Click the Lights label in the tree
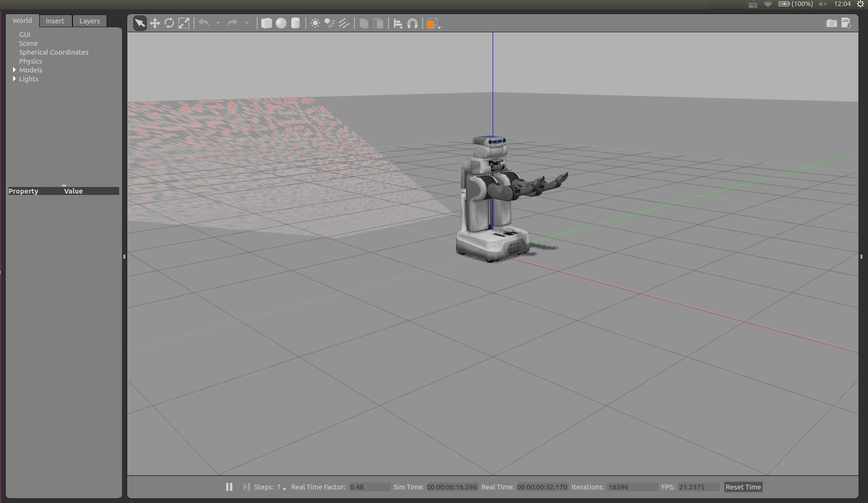The image size is (868, 503). coord(29,79)
